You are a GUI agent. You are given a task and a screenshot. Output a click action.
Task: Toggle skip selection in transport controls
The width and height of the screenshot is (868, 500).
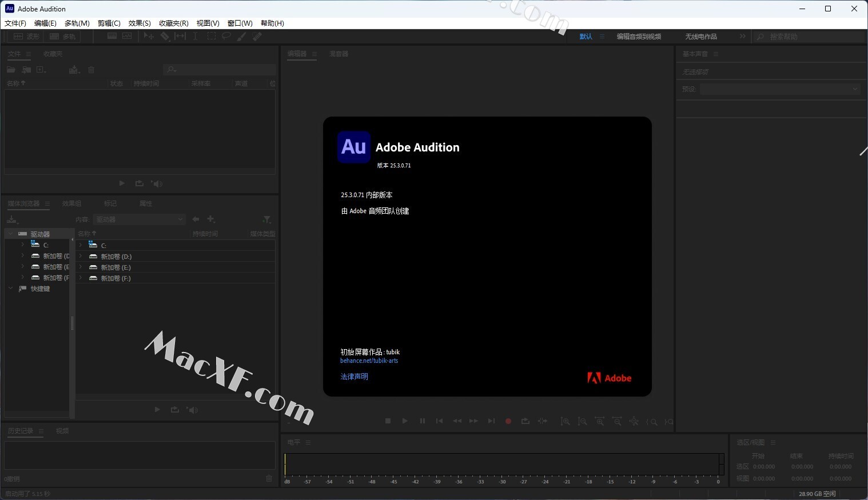click(x=543, y=421)
